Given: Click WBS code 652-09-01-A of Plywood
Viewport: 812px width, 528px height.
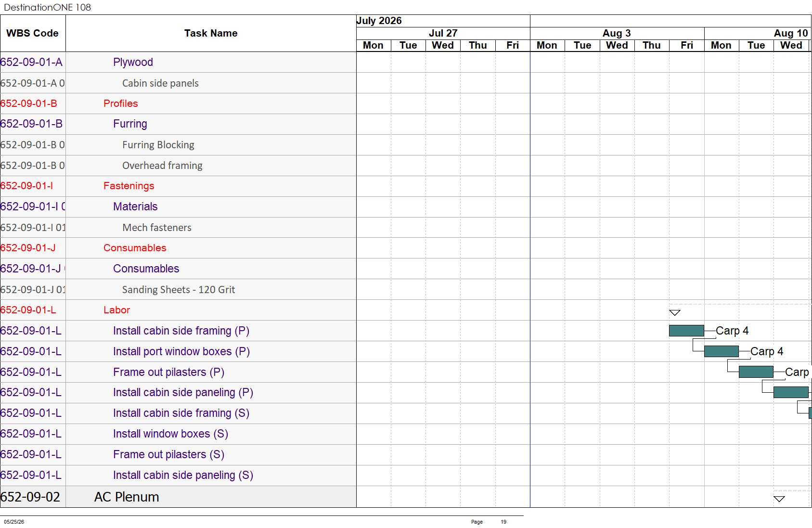Looking at the screenshot, I should point(31,62).
